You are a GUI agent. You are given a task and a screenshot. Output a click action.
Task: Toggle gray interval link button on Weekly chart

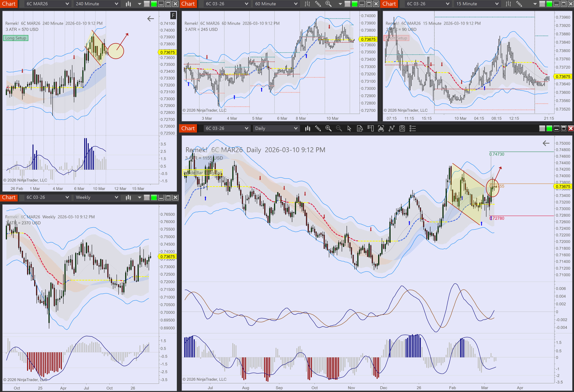coord(147,197)
